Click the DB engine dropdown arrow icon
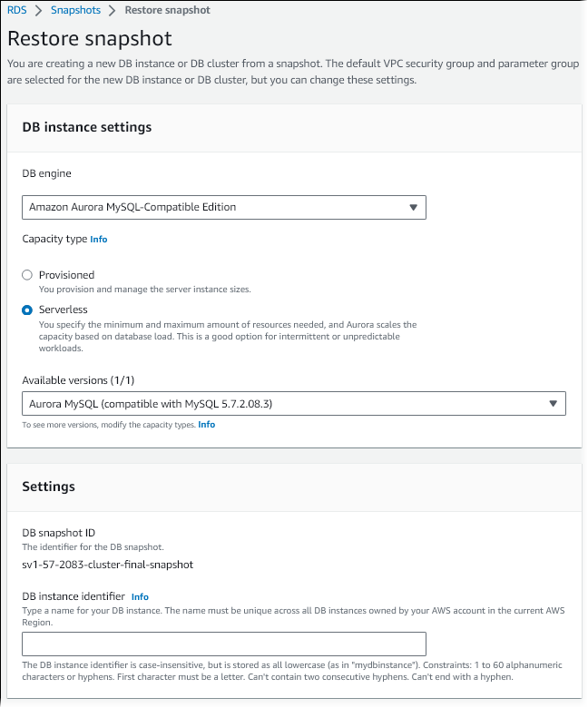 413,207
